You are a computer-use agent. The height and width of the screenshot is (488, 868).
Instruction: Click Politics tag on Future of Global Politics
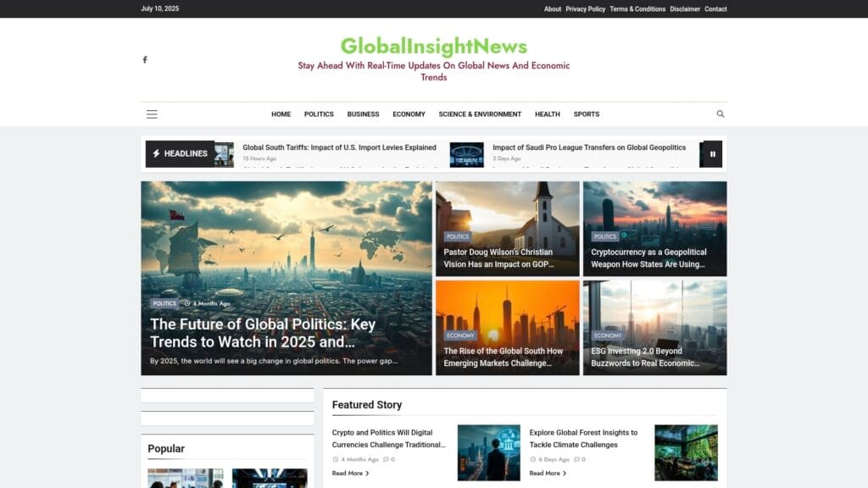pos(164,303)
